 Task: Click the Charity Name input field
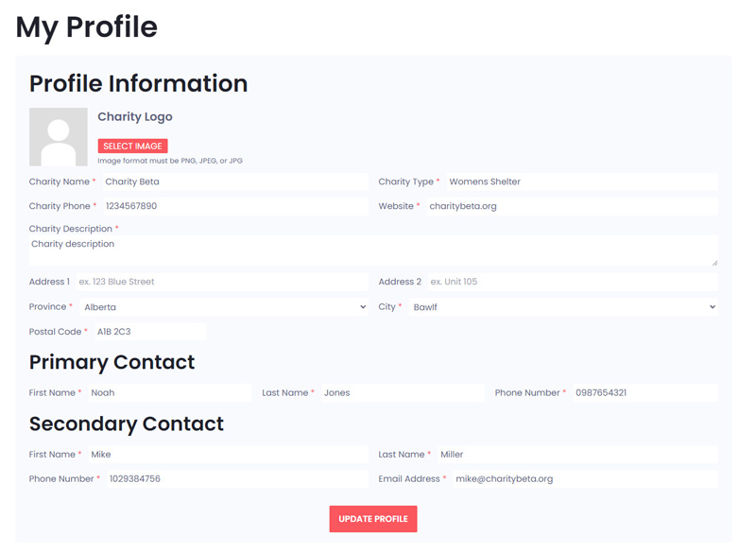tap(235, 181)
